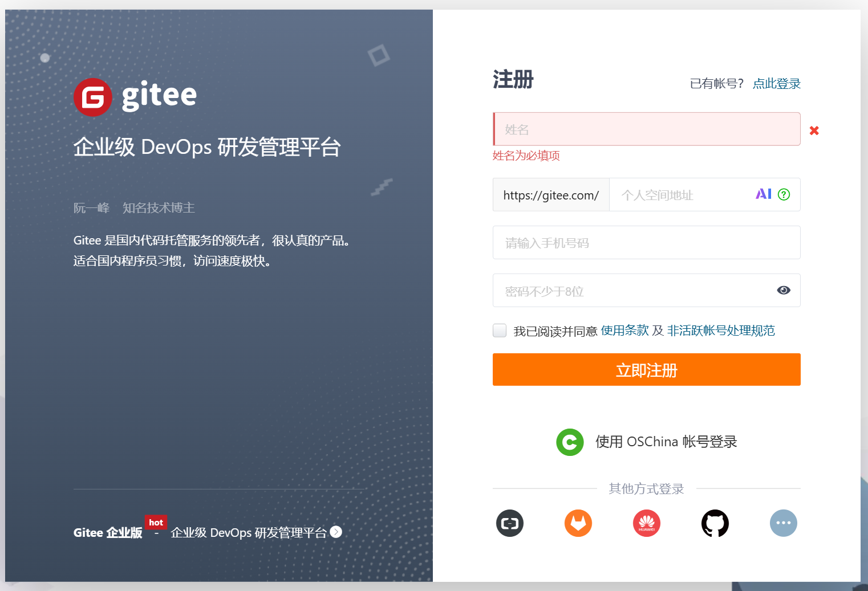Click the https://gitee.com/ prefix label
The image size is (868, 591).
[551, 195]
